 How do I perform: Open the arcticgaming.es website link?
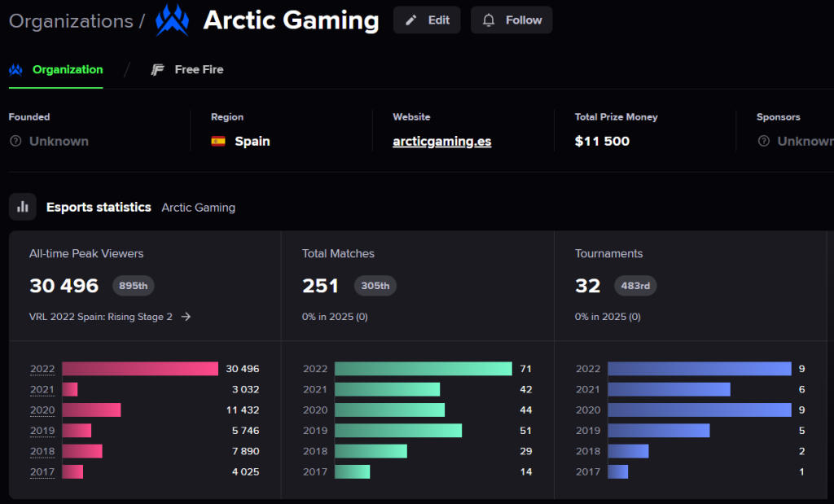[441, 141]
